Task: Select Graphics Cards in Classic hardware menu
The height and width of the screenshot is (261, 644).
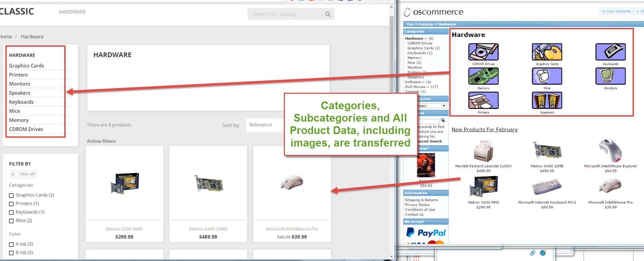Action: tap(27, 66)
